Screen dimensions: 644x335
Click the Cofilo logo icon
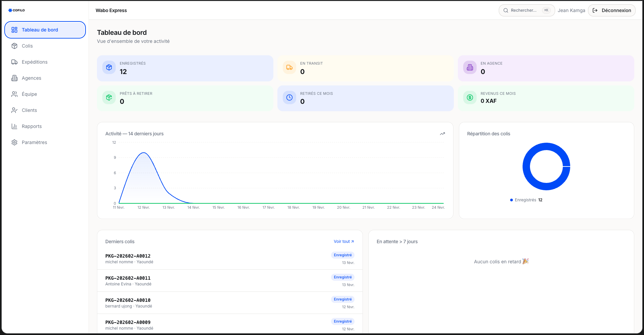(10, 10)
